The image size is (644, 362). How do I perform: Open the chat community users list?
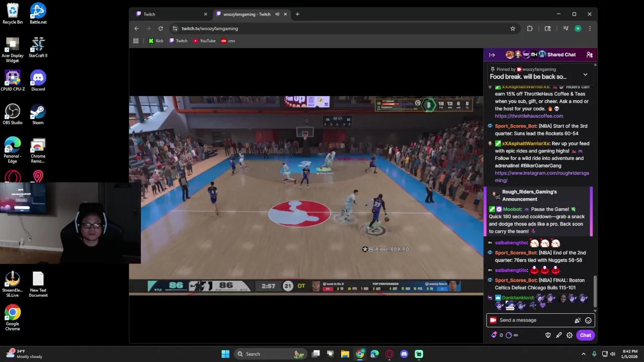[589, 55]
